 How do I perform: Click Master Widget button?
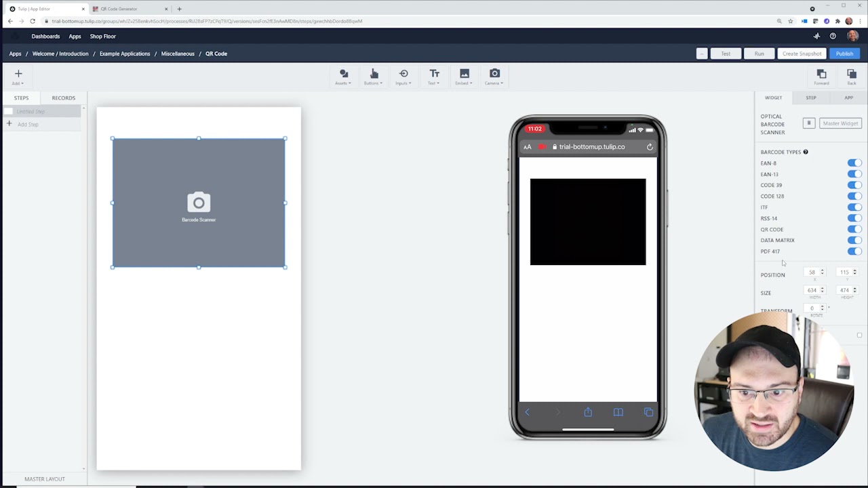click(x=840, y=123)
